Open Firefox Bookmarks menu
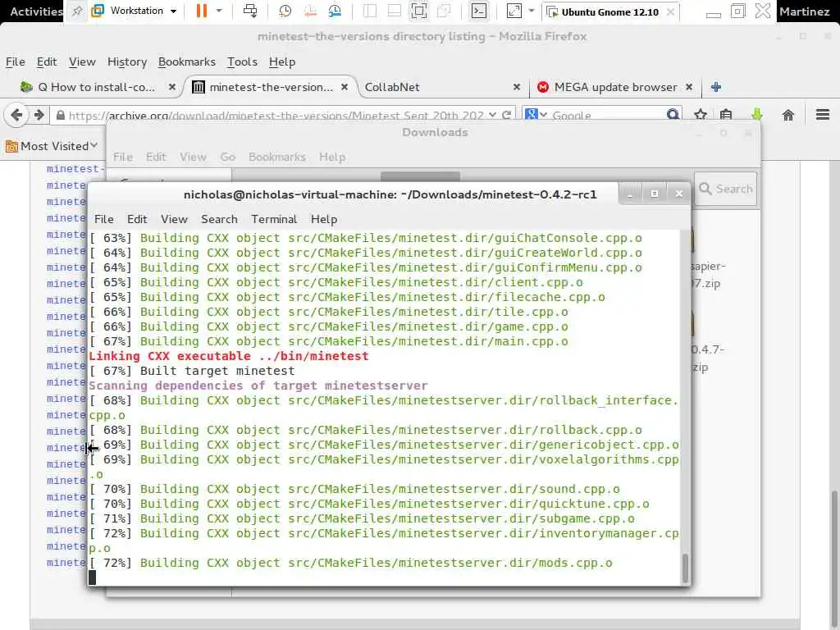Image resolution: width=840 pixels, height=630 pixels. (186, 62)
